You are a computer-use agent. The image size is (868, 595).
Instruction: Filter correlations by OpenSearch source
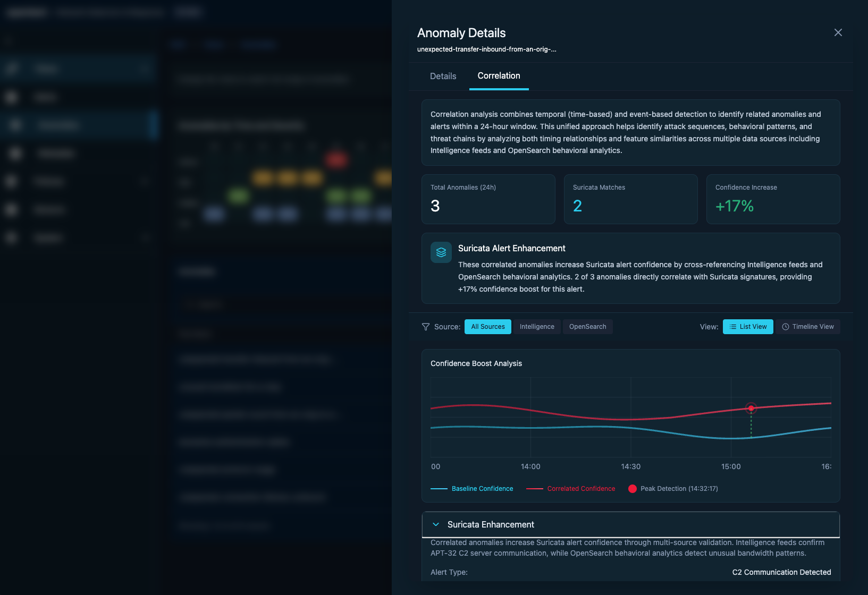point(587,327)
